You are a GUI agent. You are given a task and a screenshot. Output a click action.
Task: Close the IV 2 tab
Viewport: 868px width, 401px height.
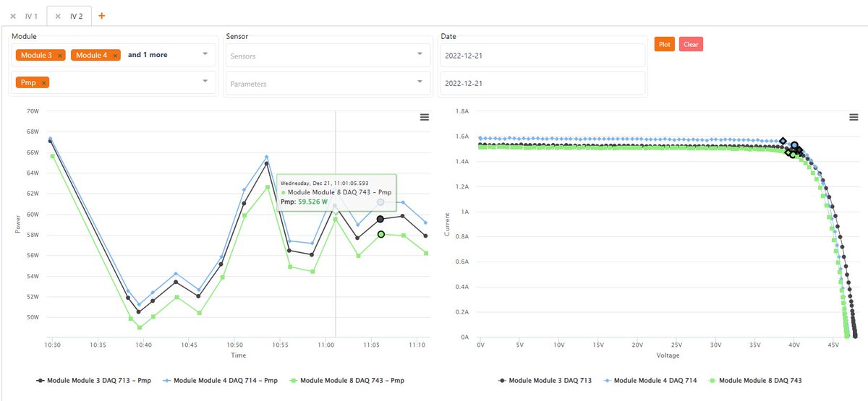(58, 16)
